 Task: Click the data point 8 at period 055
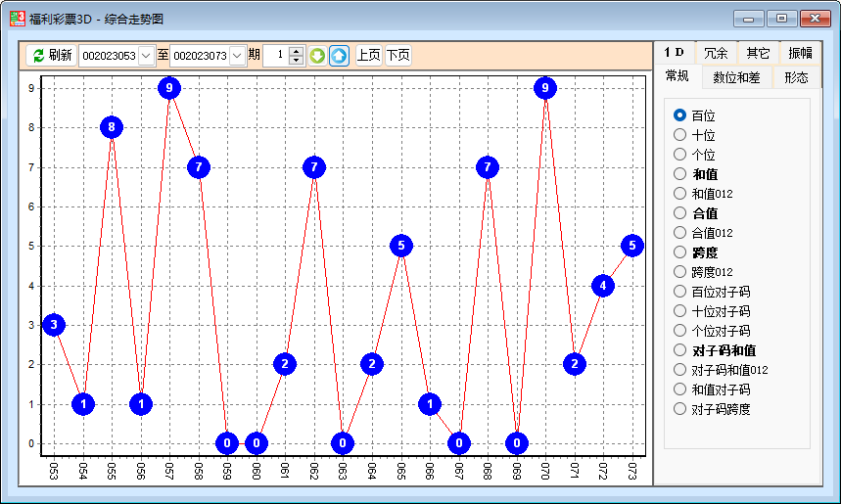[112, 127]
